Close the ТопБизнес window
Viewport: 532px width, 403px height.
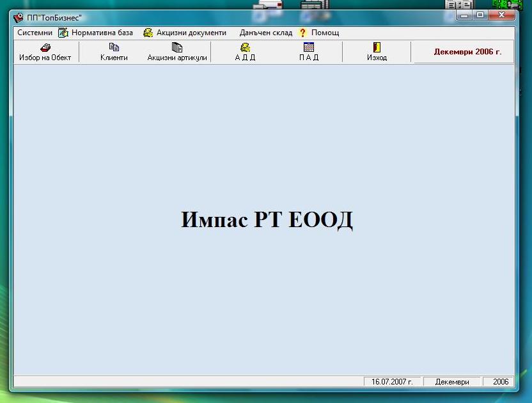coord(501,15)
